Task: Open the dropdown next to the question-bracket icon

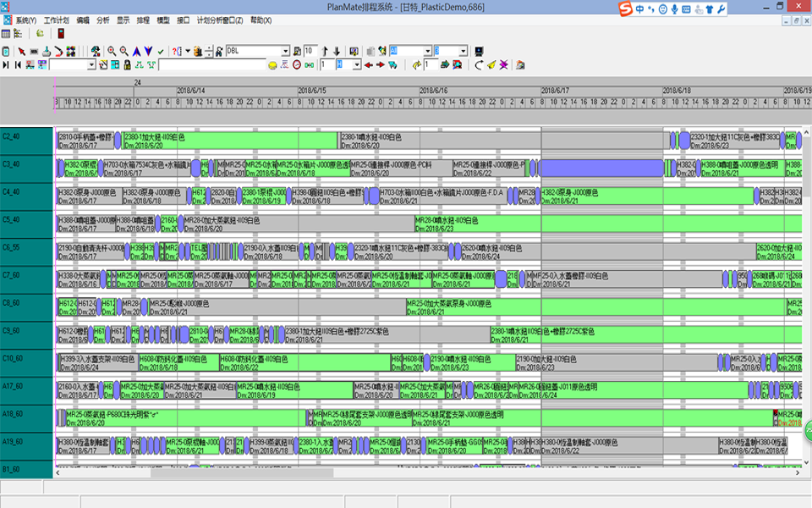Action: (x=188, y=51)
